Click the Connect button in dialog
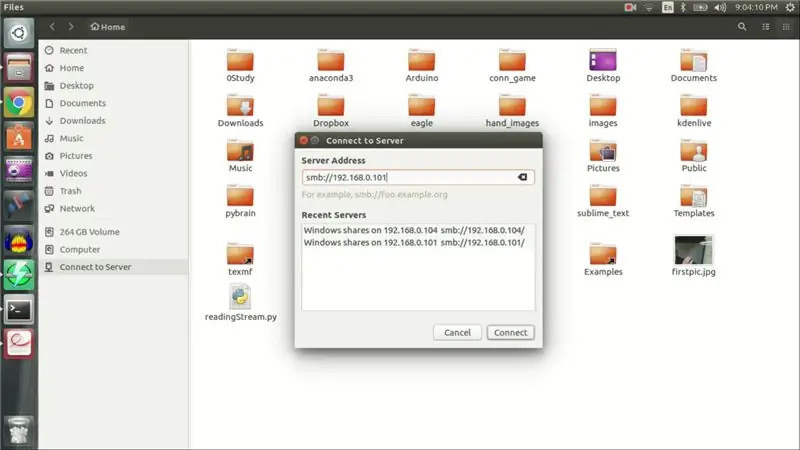 tap(510, 333)
